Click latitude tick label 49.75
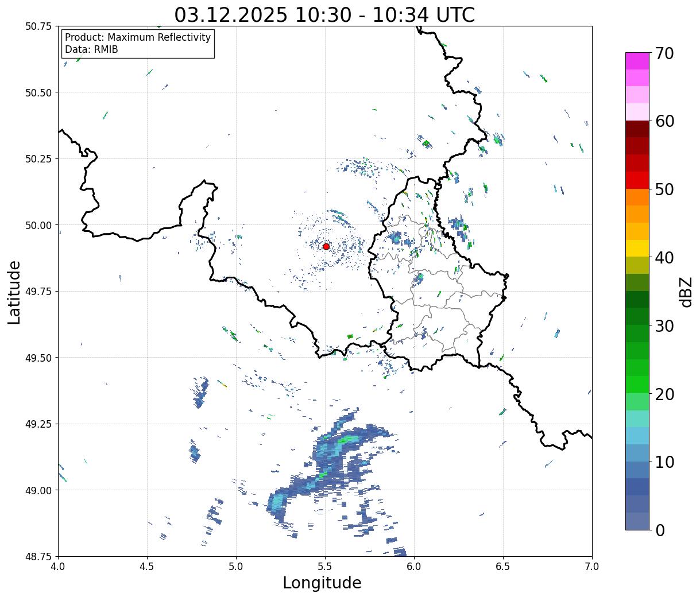Screen dimensions: 700x597 (x=40, y=292)
